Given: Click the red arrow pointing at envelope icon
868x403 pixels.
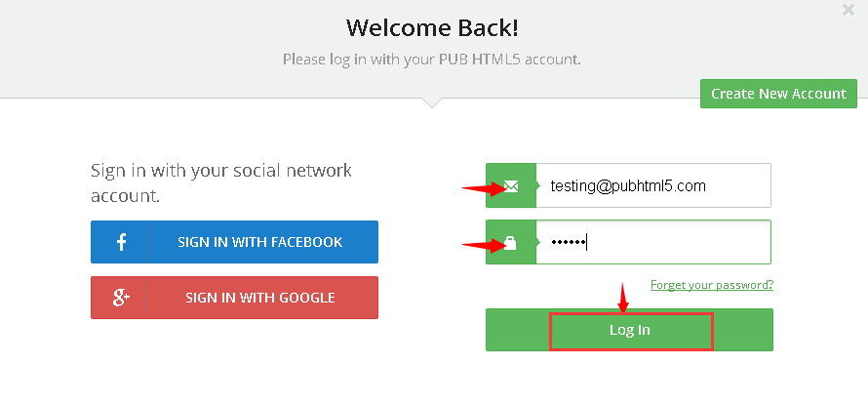Looking at the screenshot, I should [x=484, y=189].
